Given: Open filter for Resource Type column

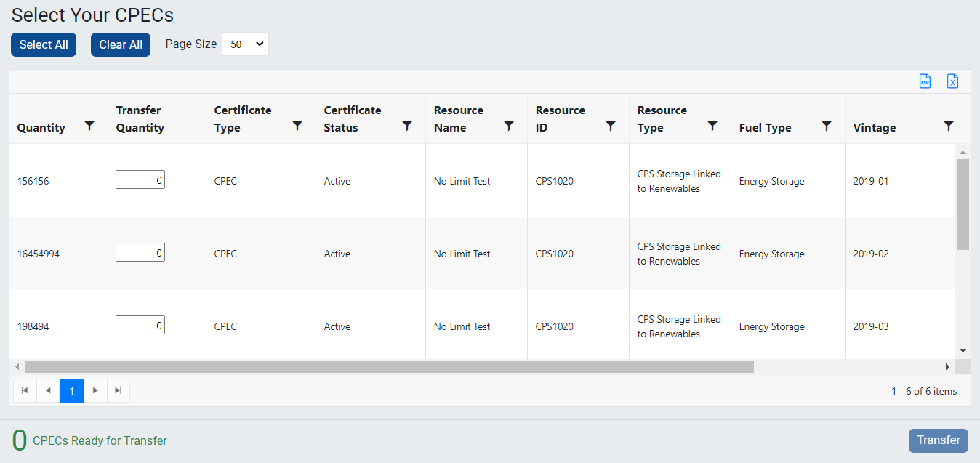Looking at the screenshot, I should 712,126.
